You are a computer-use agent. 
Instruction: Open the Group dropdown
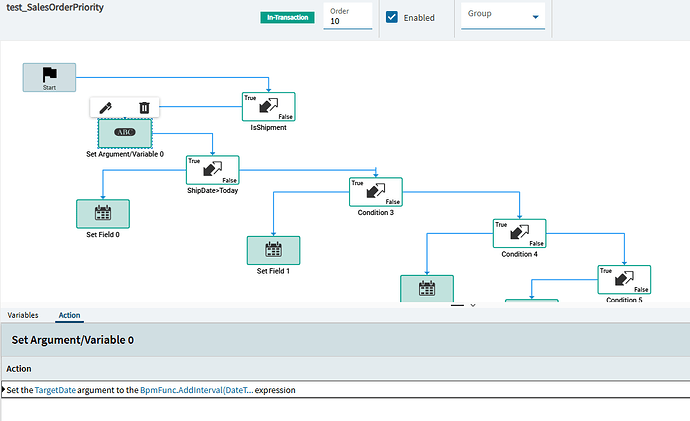tap(503, 16)
